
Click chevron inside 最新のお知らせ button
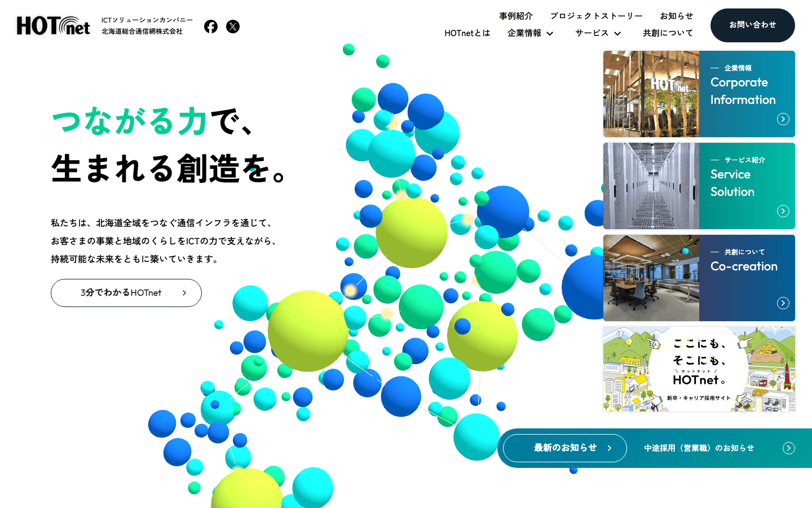[610, 448]
